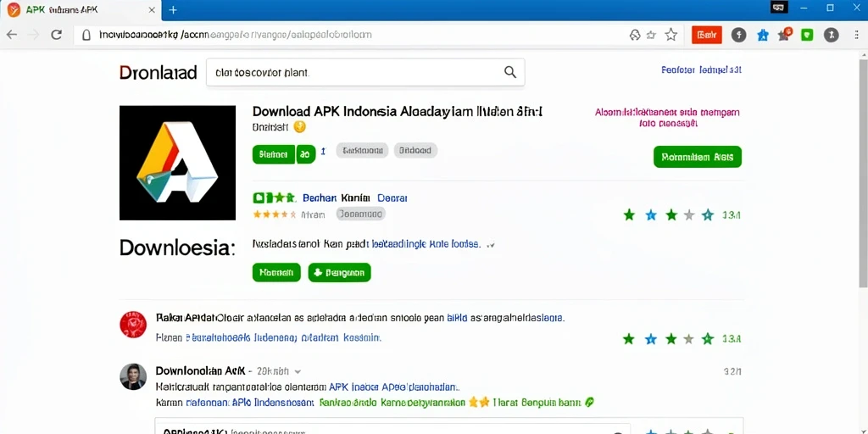The height and width of the screenshot is (434, 868).
Task: Click the black icon beside minimize in title bar
Action: (778, 8)
